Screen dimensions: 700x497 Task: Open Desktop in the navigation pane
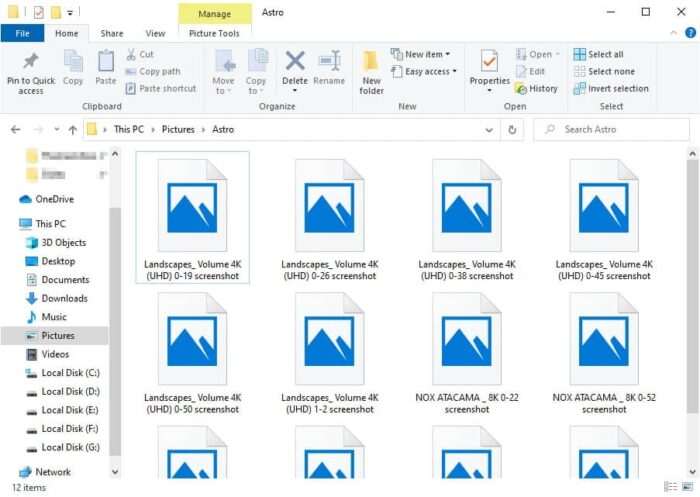50,261
